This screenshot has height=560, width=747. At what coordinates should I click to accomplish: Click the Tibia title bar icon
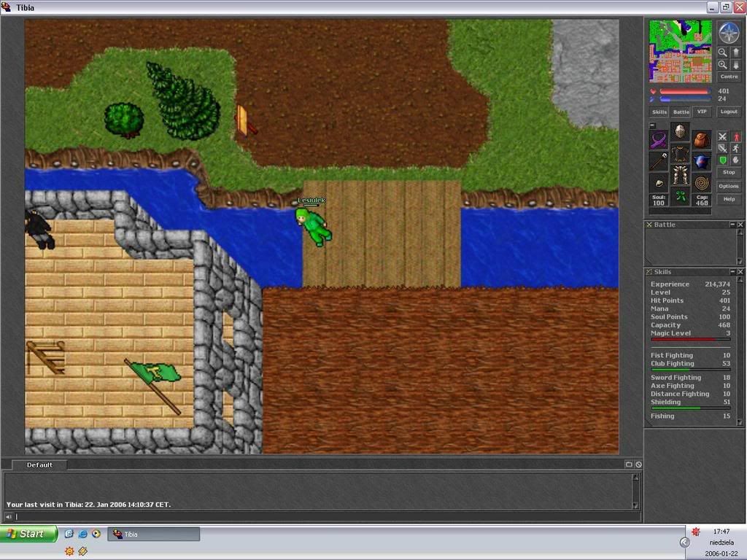[x=7, y=7]
